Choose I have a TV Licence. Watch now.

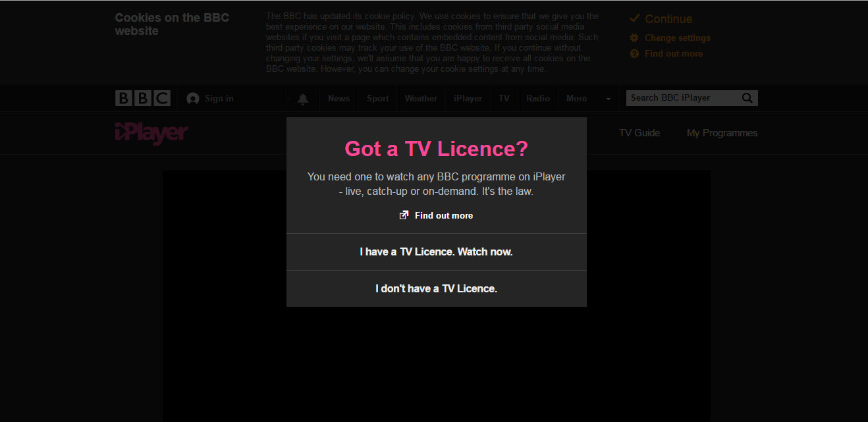pyautogui.click(x=437, y=251)
